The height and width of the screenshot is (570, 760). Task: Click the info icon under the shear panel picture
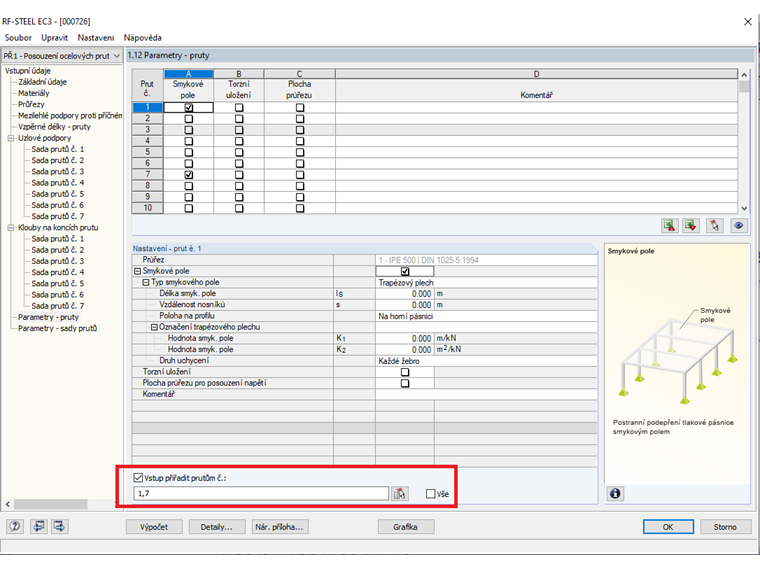[615, 493]
